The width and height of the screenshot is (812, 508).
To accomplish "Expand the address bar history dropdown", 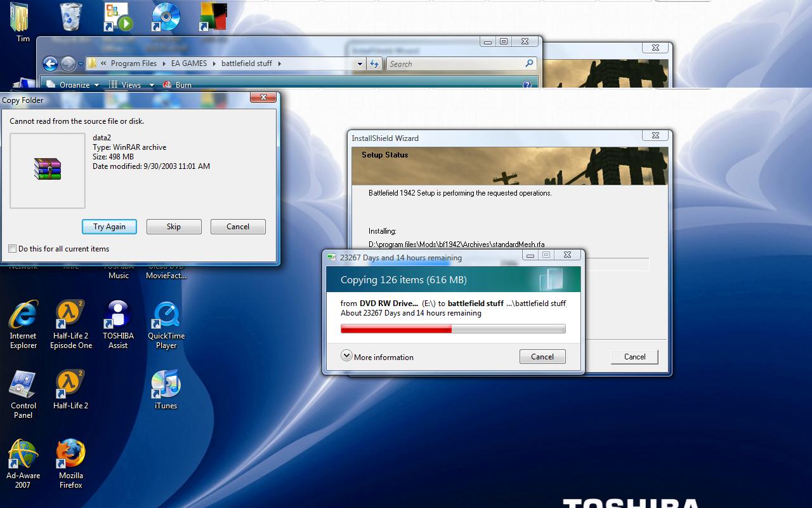I will click(x=360, y=63).
